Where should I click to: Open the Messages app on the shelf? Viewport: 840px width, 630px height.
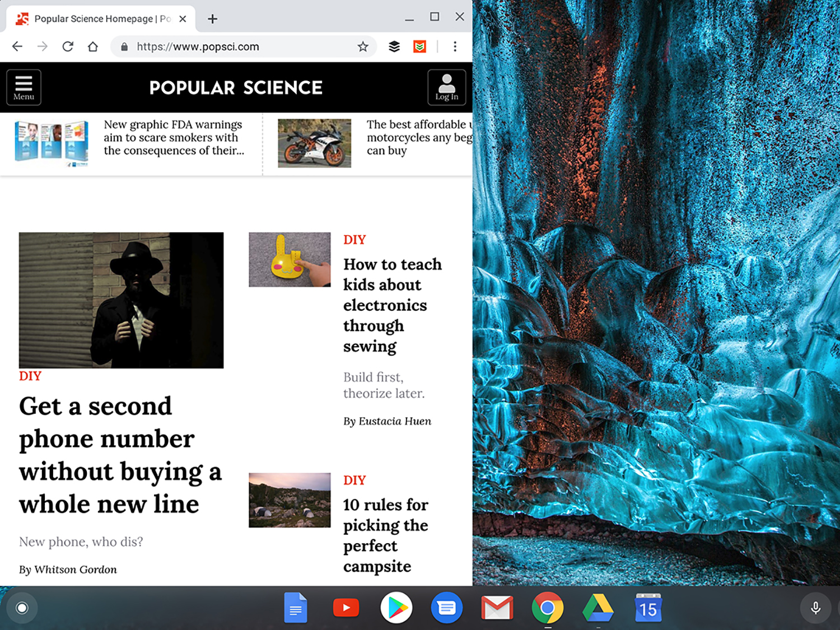coord(447,608)
